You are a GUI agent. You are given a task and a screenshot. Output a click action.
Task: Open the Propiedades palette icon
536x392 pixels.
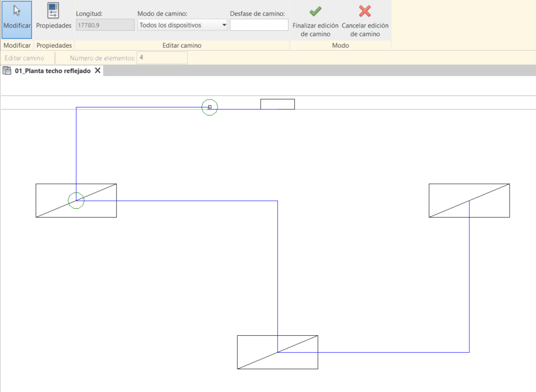click(x=54, y=11)
